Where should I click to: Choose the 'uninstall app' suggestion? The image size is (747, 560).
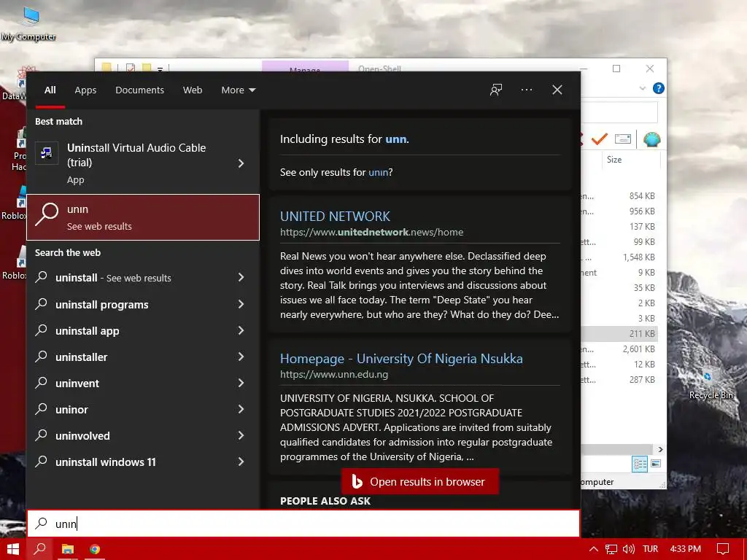pyautogui.click(x=88, y=330)
